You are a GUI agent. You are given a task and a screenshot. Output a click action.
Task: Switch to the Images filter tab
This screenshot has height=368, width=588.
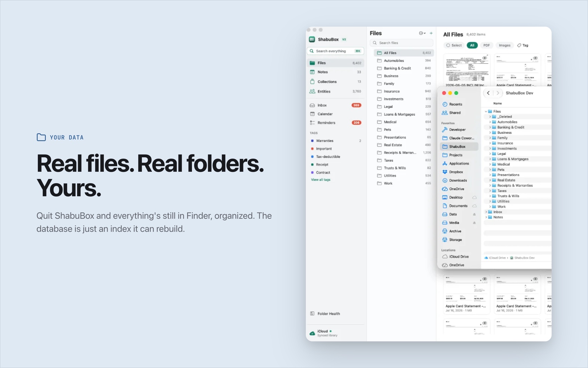click(x=504, y=45)
